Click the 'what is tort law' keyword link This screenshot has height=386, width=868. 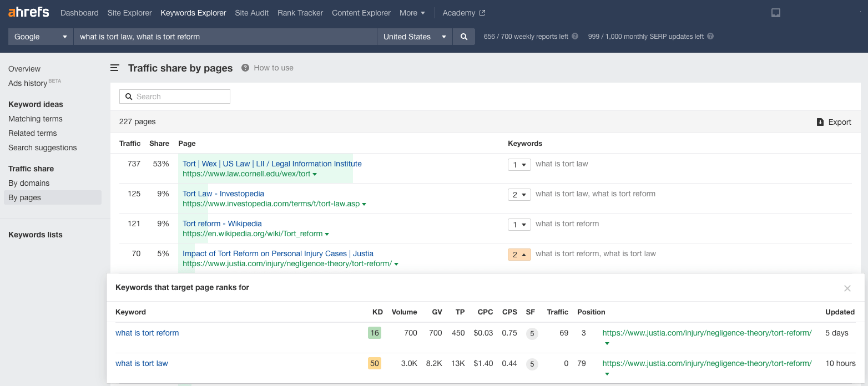pyautogui.click(x=142, y=363)
